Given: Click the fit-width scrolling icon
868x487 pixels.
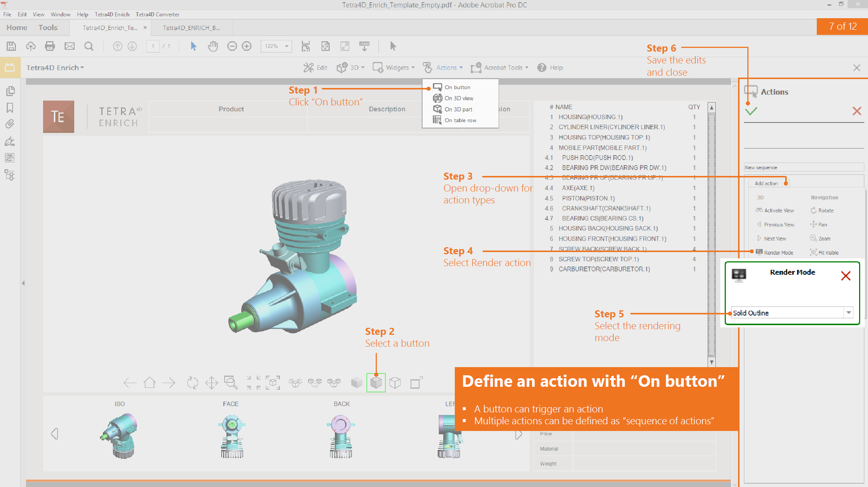Looking at the screenshot, I should (x=306, y=46).
